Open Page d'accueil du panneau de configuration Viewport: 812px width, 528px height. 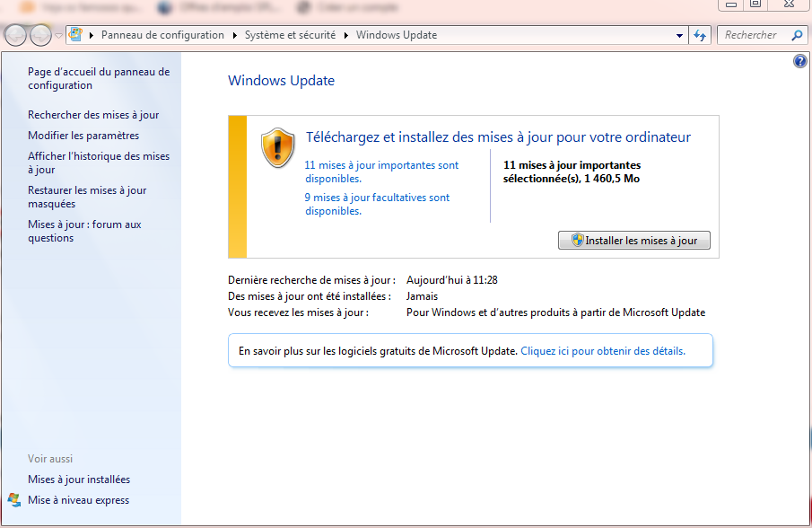click(x=99, y=78)
